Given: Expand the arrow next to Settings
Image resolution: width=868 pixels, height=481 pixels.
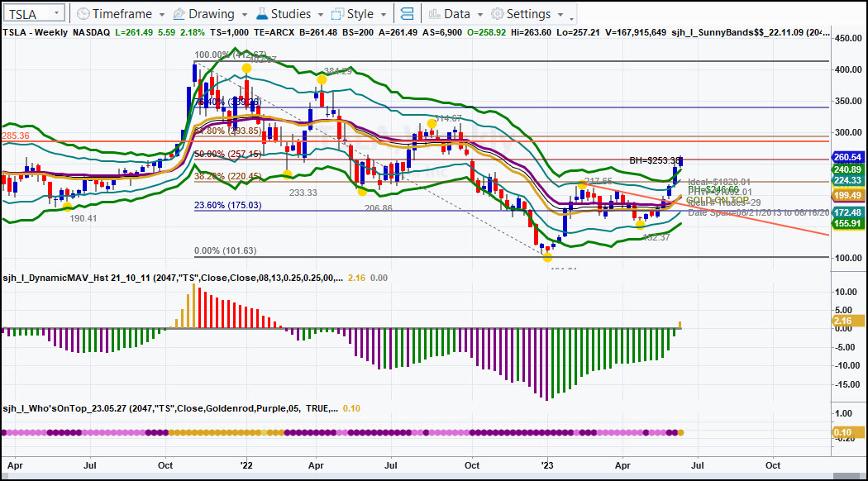Looking at the screenshot, I should (560, 15).
